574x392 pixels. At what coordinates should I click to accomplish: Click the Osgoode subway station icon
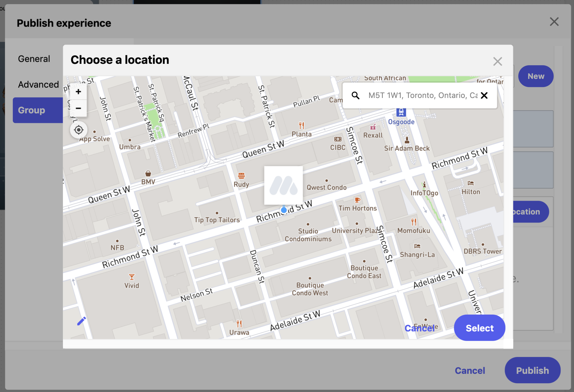[401, 112]
